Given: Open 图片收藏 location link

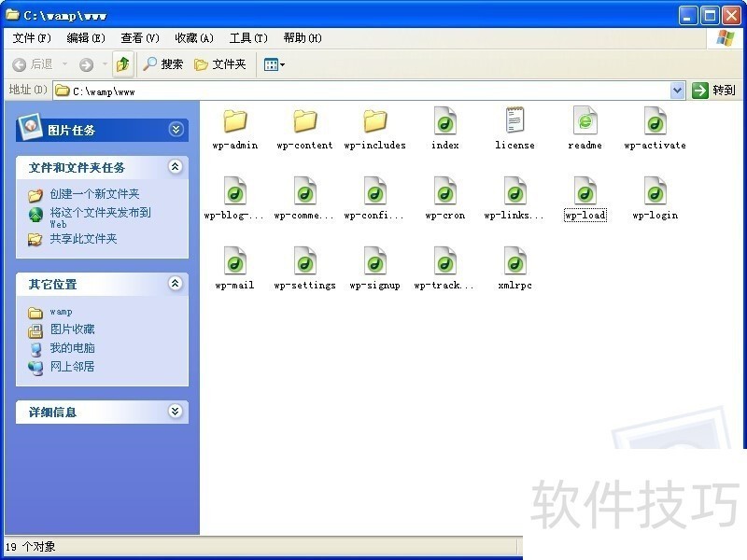Looking at the screenshot, I should tap(73, 329).
